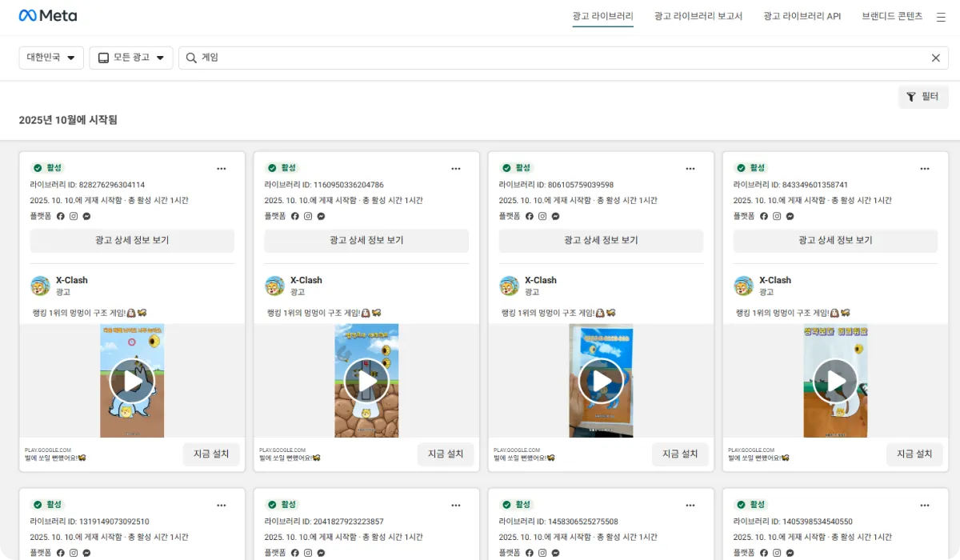Switch to 광고 라이브러리 보고서 tab

698,16
